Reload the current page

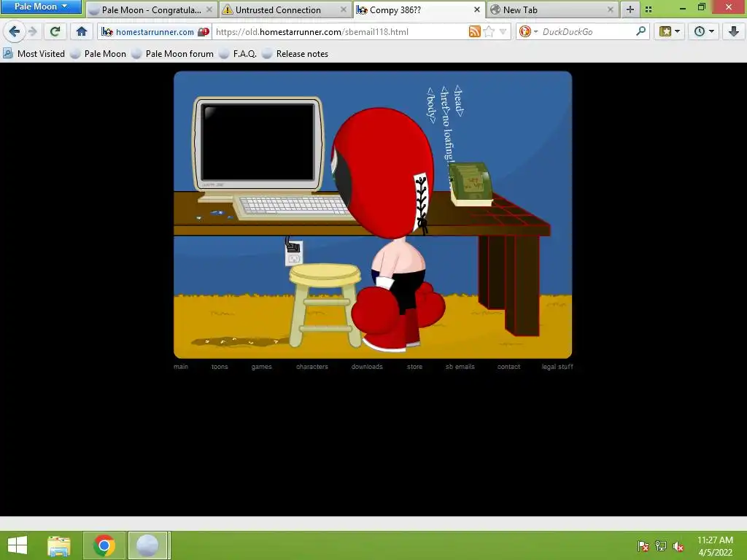[55, 32]
